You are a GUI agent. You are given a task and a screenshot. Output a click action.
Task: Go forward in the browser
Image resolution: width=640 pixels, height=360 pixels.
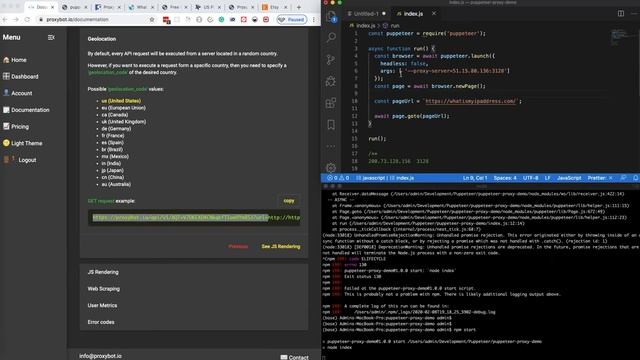[16, 20]
